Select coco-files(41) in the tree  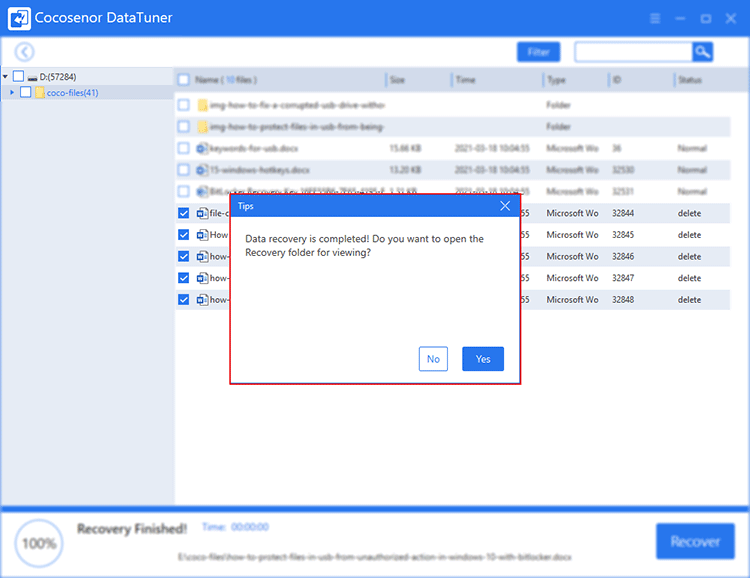[x=72, y=92]
